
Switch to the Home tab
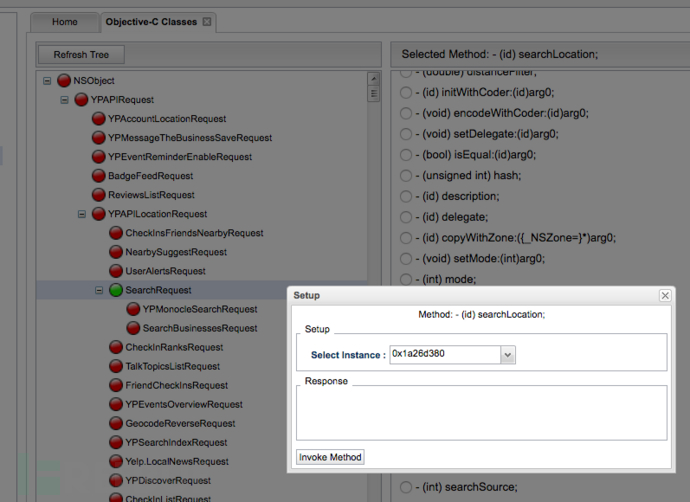(x=65, y=22)
